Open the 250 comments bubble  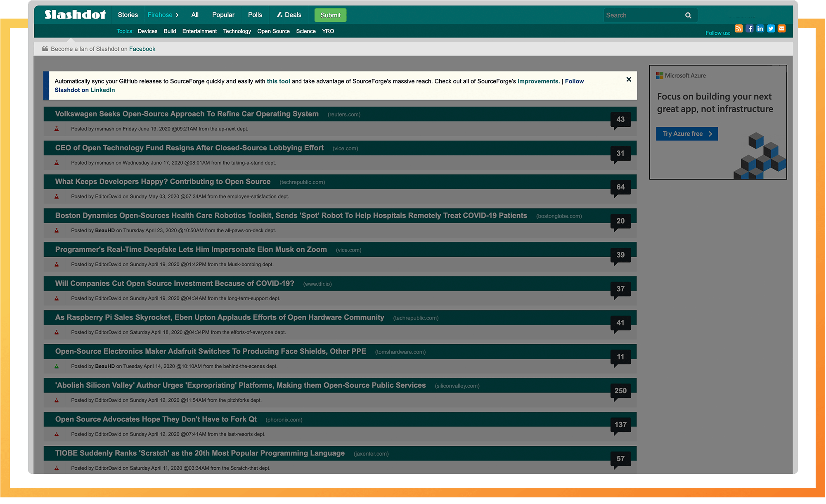click(620, 391)
